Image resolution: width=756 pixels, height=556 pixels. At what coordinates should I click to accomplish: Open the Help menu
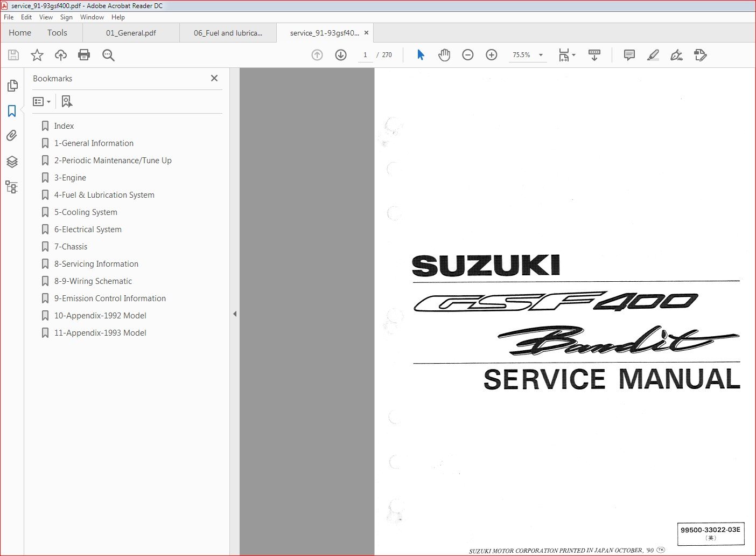coord(118,17)
